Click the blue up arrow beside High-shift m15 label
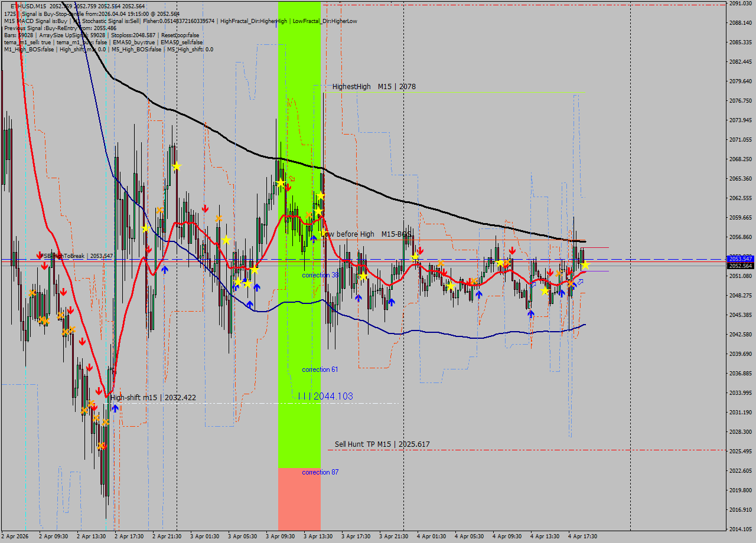 pos(115,407)
